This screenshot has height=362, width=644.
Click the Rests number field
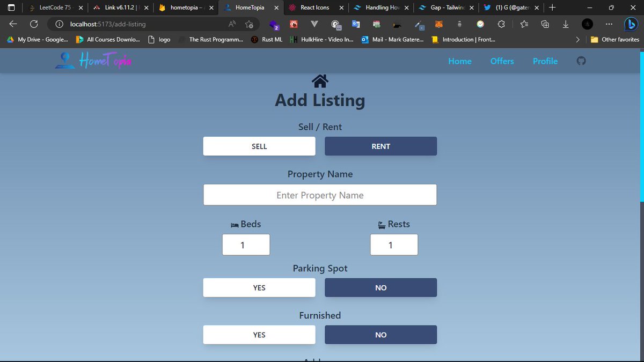tap(394, 245)
